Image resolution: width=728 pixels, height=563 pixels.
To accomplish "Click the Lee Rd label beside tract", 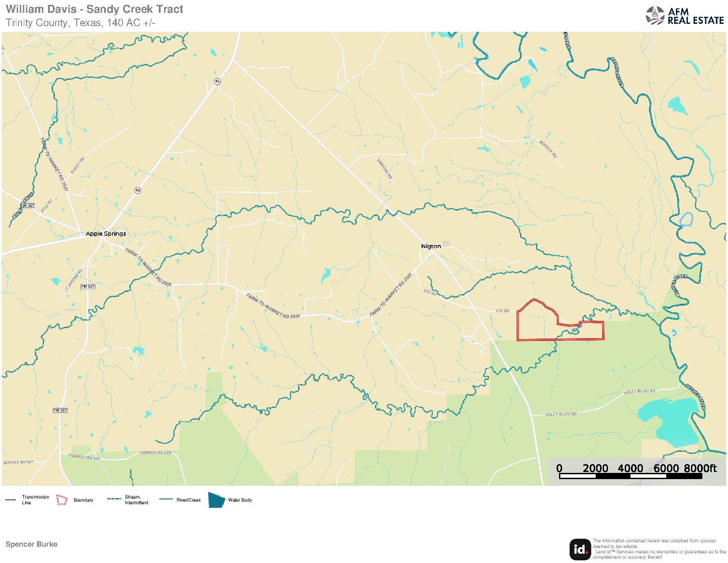I will (x=503, y=311).
